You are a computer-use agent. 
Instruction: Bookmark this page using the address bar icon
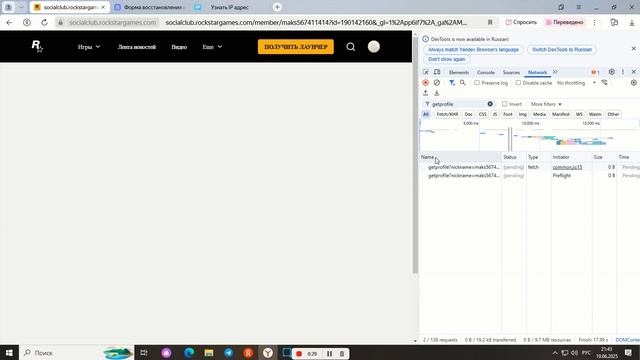pos(490,22)
